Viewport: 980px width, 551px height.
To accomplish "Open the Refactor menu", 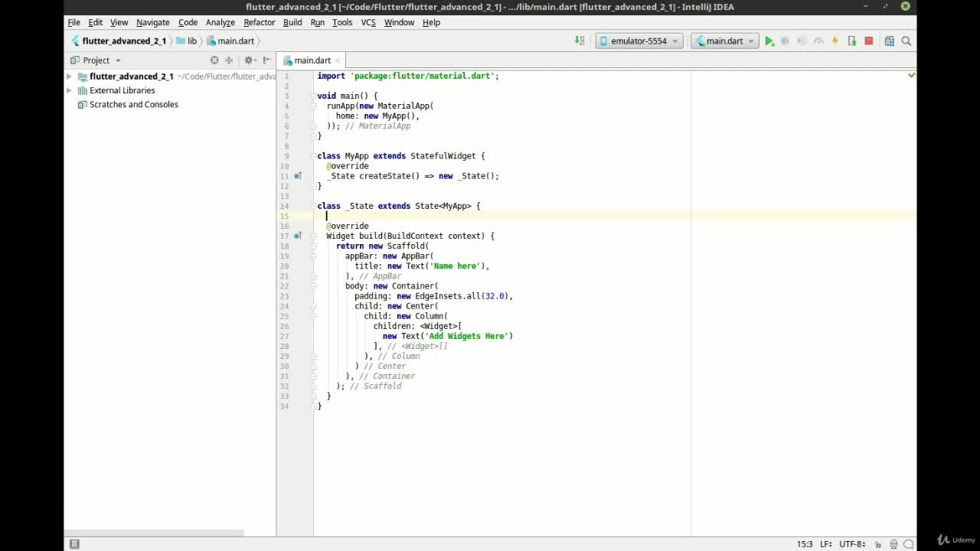I will coord(259,22).
